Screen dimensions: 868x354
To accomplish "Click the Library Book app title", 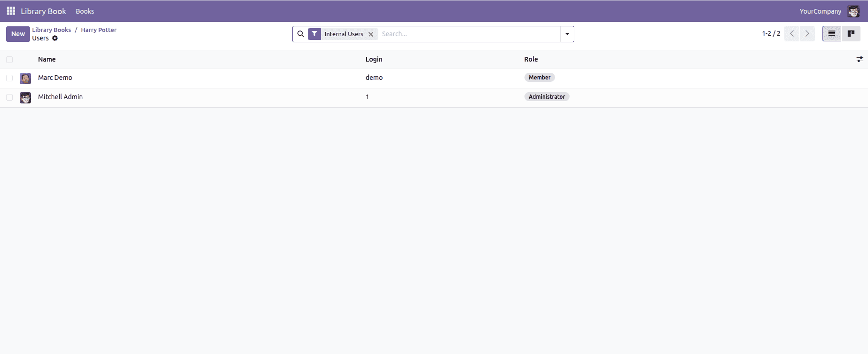I will (x=43, y=11).
